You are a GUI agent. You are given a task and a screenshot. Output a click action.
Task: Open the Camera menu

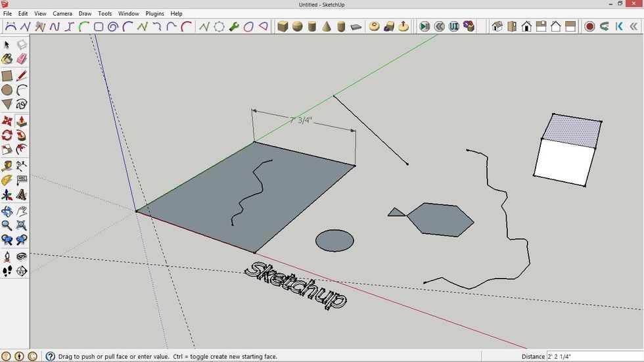62,14
